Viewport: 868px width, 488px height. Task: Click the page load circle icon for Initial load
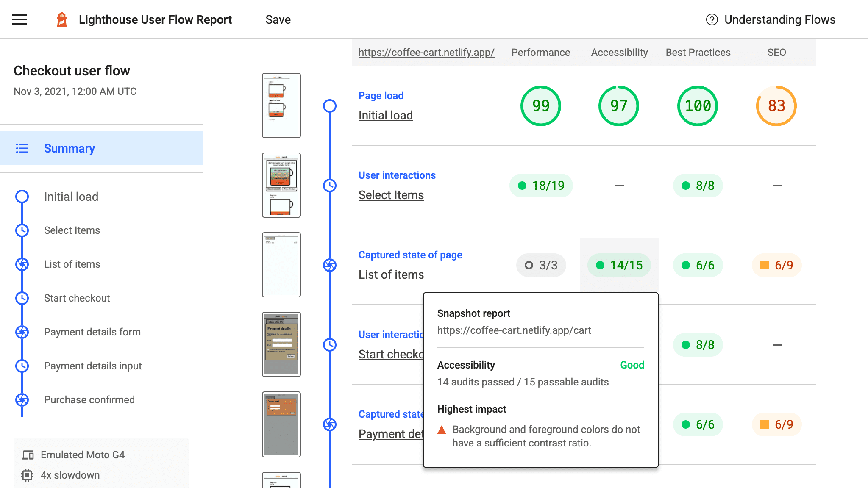pyautogui.click(x=330, y=105)
